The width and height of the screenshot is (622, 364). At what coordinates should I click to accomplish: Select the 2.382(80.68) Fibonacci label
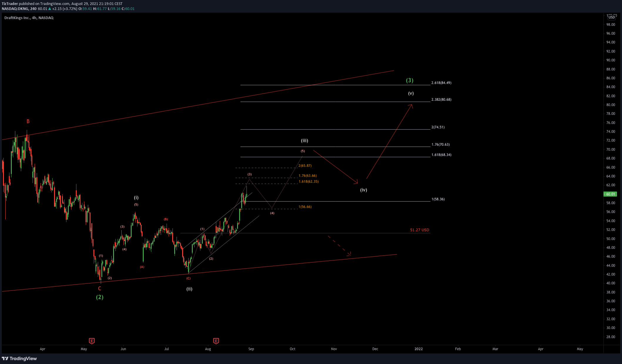(441, 100)
